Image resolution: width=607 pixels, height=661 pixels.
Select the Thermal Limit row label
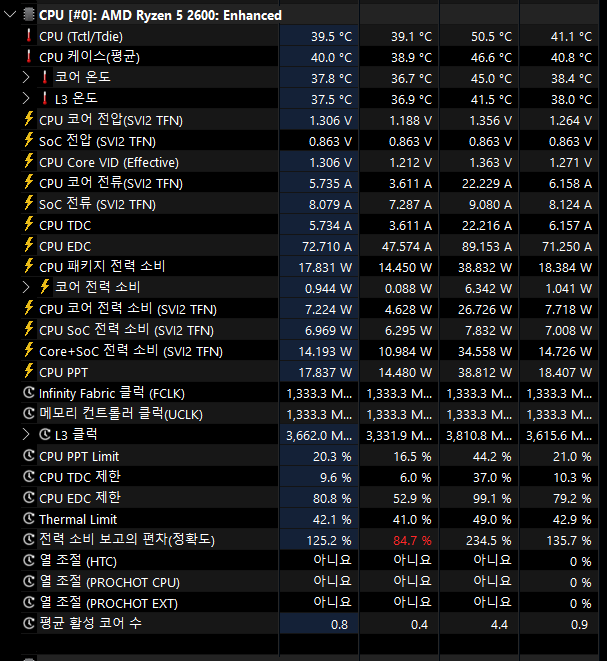pos(78,519)
